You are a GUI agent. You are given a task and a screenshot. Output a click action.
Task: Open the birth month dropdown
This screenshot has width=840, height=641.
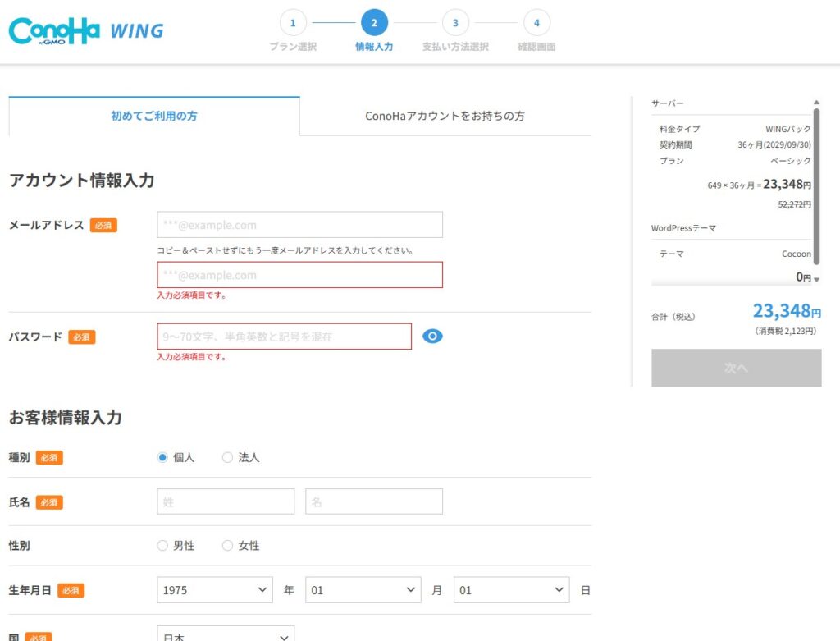click(x=363, y=590)
